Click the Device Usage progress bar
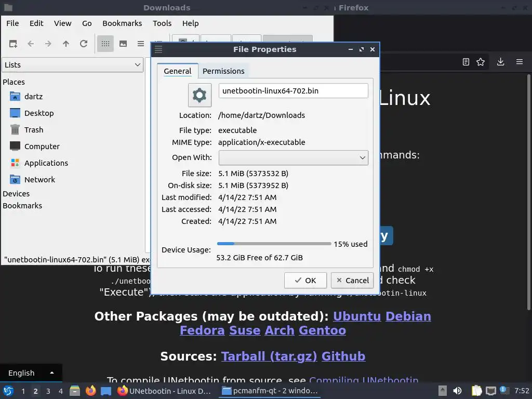 pyautogui.click(x=274, y=244)
